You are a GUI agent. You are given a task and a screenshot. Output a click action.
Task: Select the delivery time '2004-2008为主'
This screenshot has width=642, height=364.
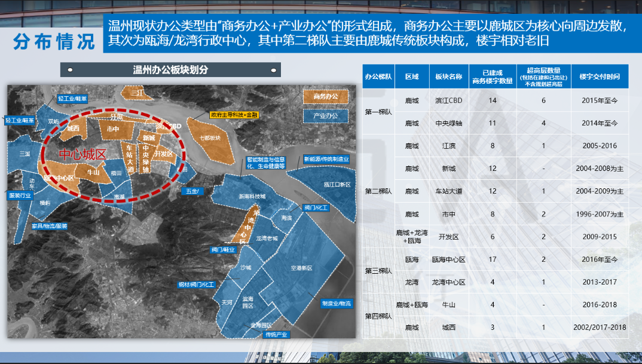(x=600, y=169)
